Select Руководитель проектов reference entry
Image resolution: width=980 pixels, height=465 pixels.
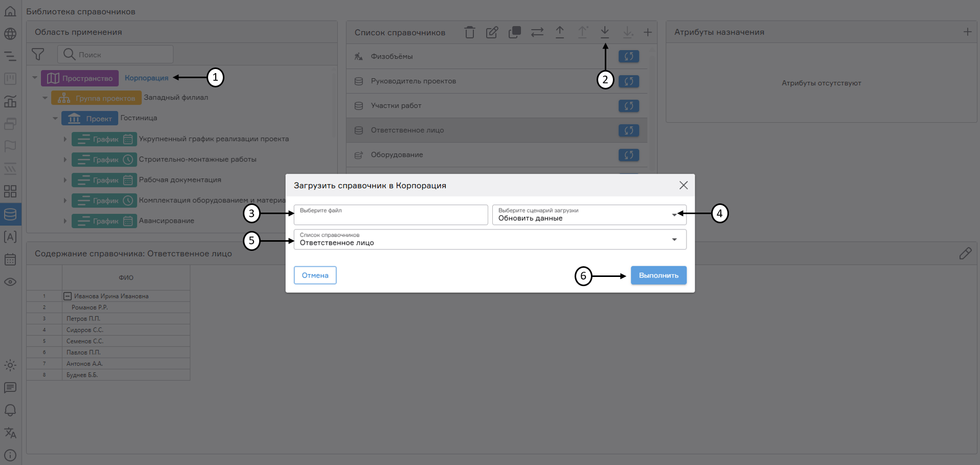point(413,81)
